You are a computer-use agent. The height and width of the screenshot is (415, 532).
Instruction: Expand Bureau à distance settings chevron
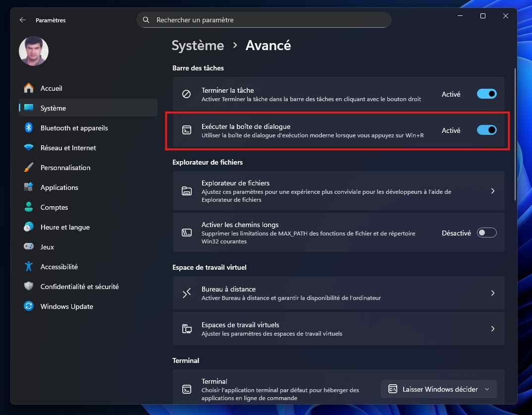492,293
